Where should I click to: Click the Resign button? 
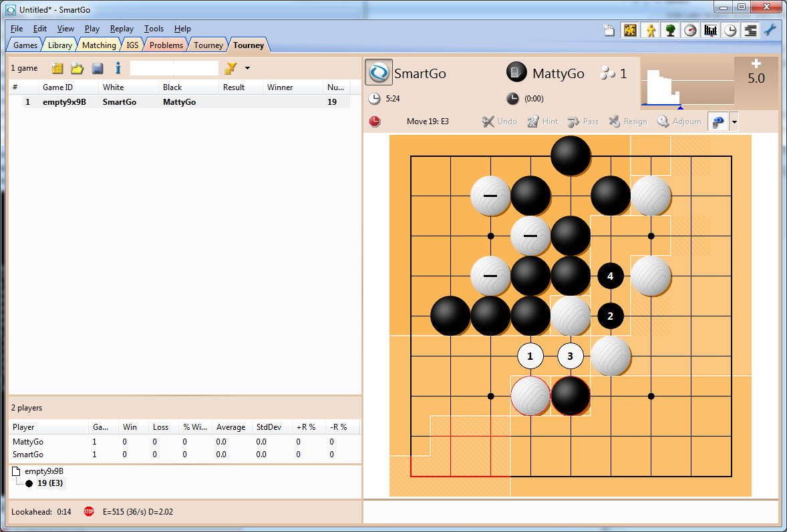pos(627,121)
